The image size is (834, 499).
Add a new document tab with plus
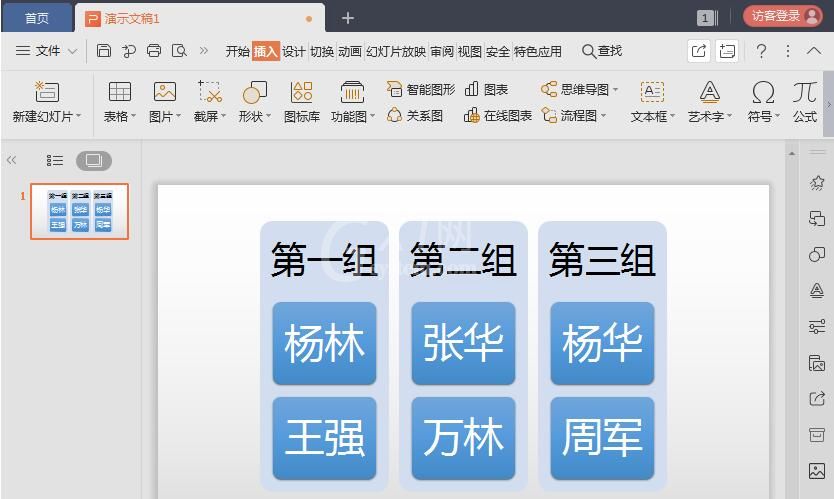(348, 18)
